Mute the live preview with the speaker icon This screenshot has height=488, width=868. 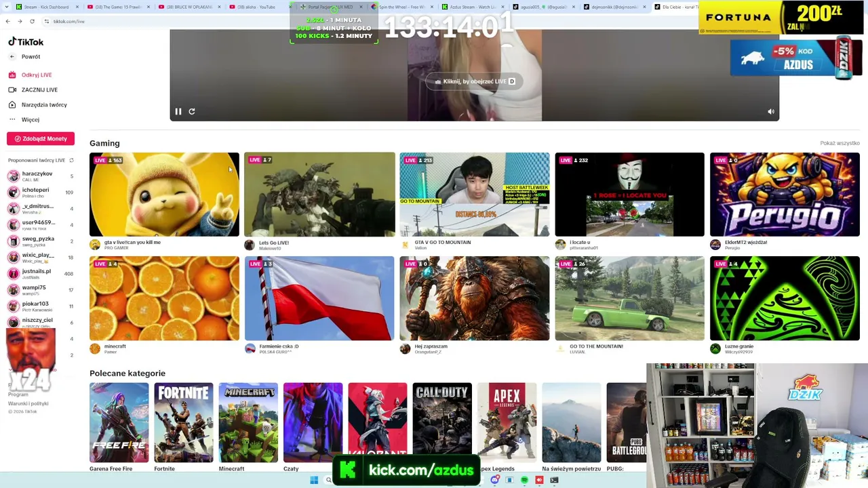[x=771, y=112]
